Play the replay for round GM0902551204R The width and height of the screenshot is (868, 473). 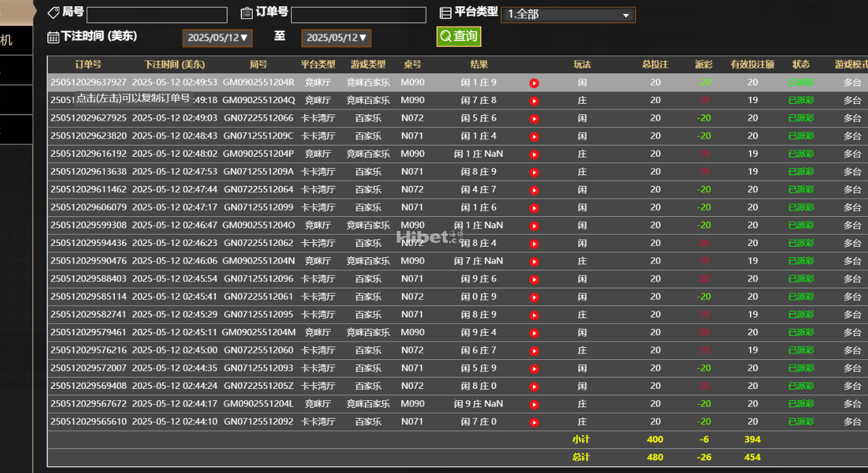[x=534, y=82]
